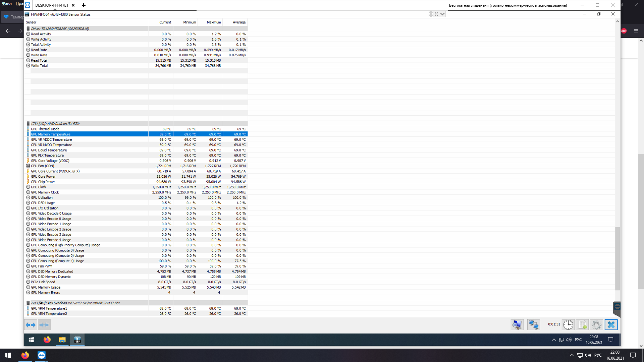644x362 pixels.
Task: Select the GPU Memory Clock row
Action: point(137,192)
